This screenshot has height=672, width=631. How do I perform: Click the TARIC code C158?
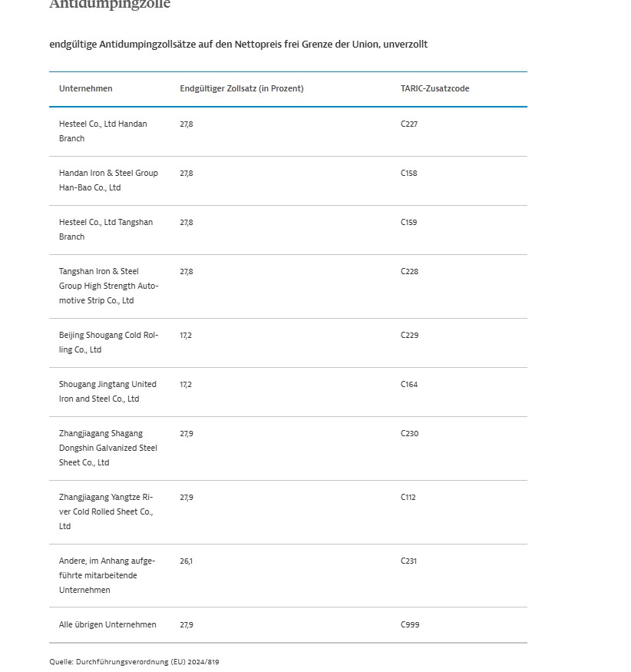point(409,173)
